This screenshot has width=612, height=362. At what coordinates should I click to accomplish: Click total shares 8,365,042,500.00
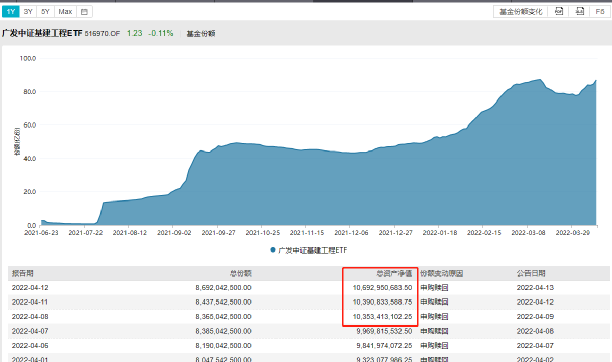(x=224, y=317)
